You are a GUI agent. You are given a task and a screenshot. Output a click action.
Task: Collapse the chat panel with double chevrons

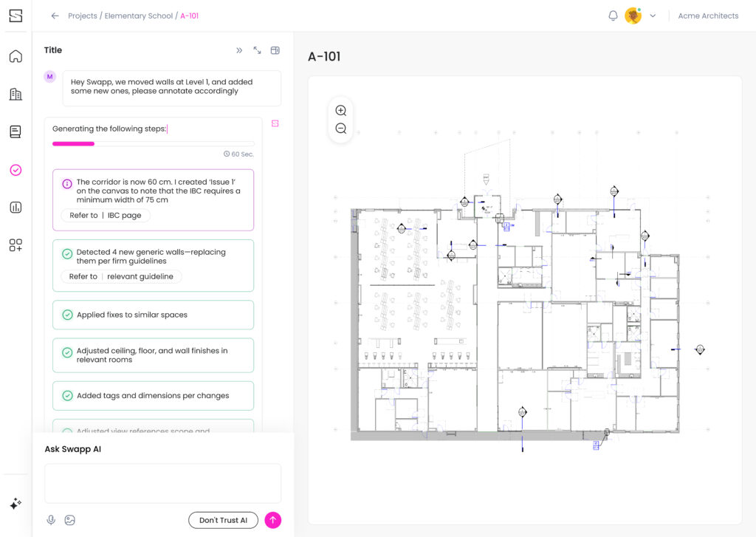238,50
